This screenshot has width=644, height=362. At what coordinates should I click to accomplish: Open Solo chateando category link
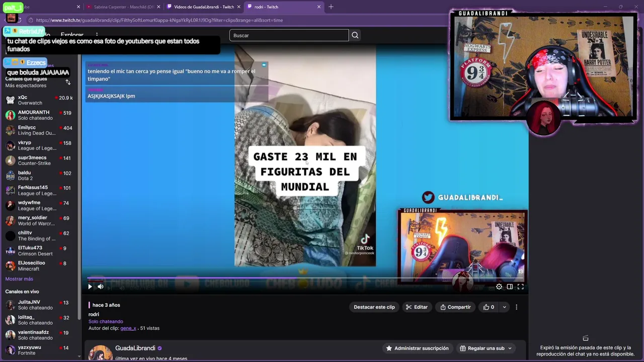106,321
